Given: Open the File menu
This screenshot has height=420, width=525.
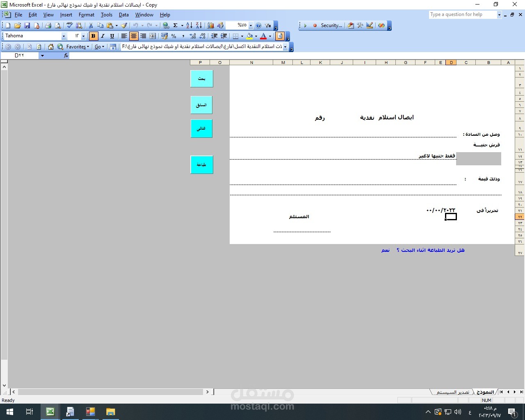Looking at the screenshot, I should tap(18, 15).
